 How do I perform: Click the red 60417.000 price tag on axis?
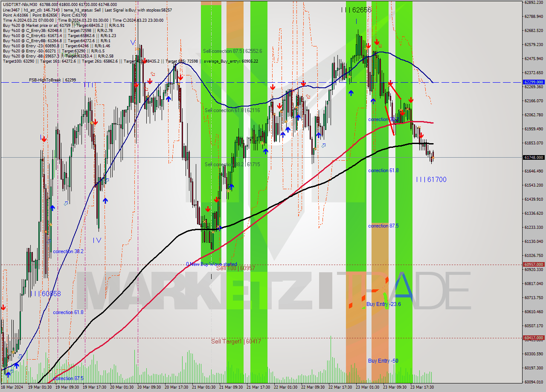tap(533, 338)
